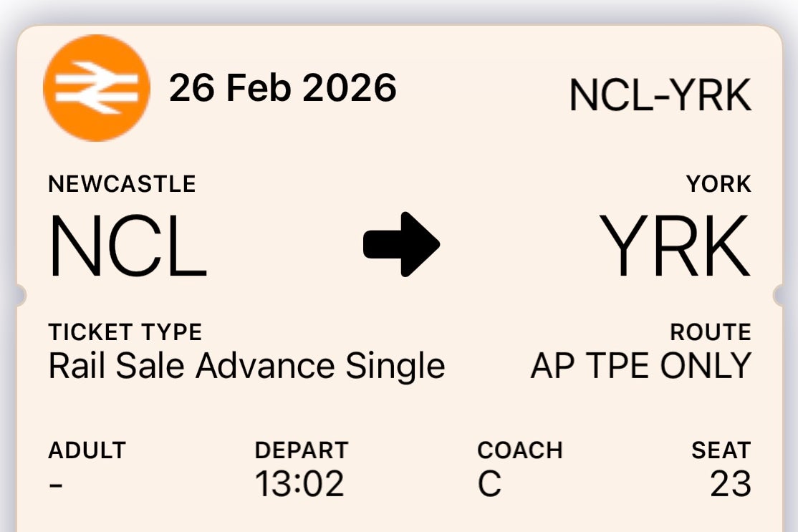Click the dash value under ADULT
The image size is (798, 532).
click(56, 484)
